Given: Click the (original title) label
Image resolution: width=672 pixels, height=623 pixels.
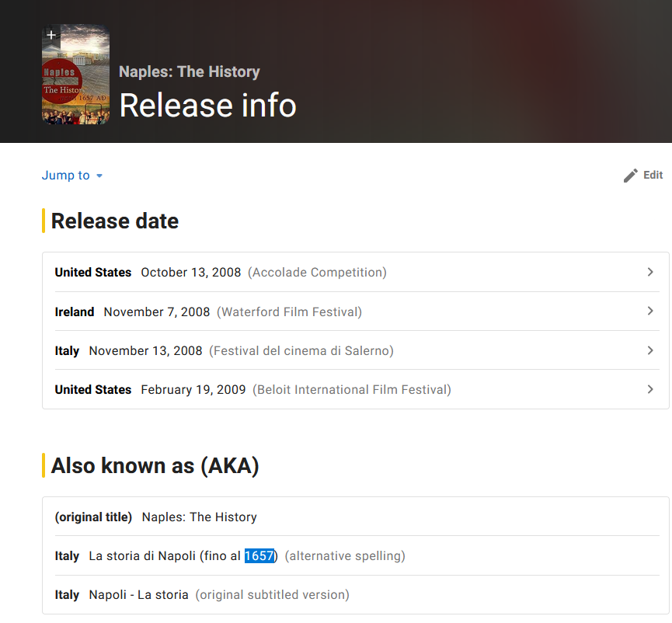Looking at the screenshot, I should 93,517.
